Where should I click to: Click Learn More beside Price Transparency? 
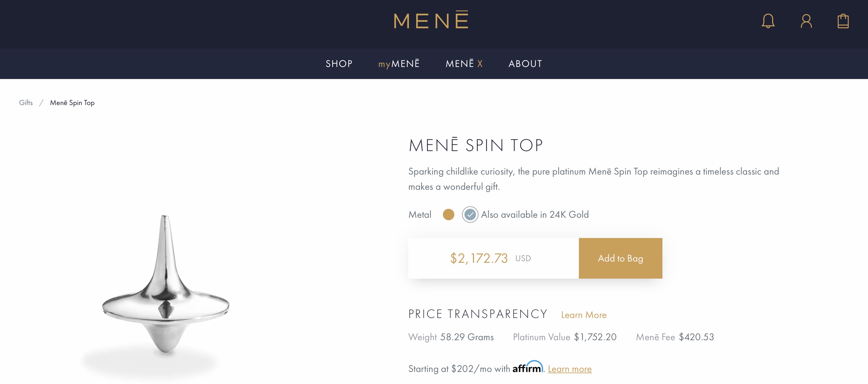(x=584, y=315)
